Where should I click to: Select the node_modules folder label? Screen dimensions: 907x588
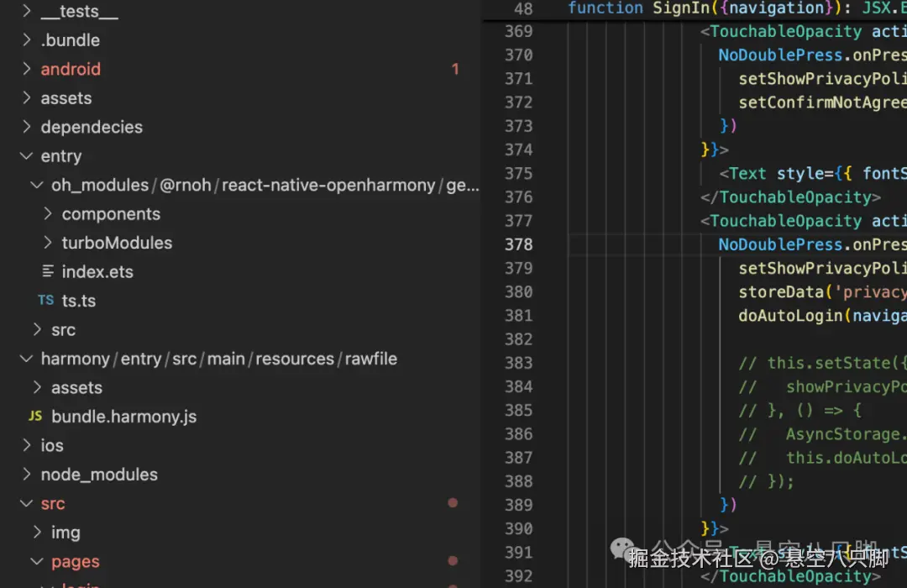99,475
